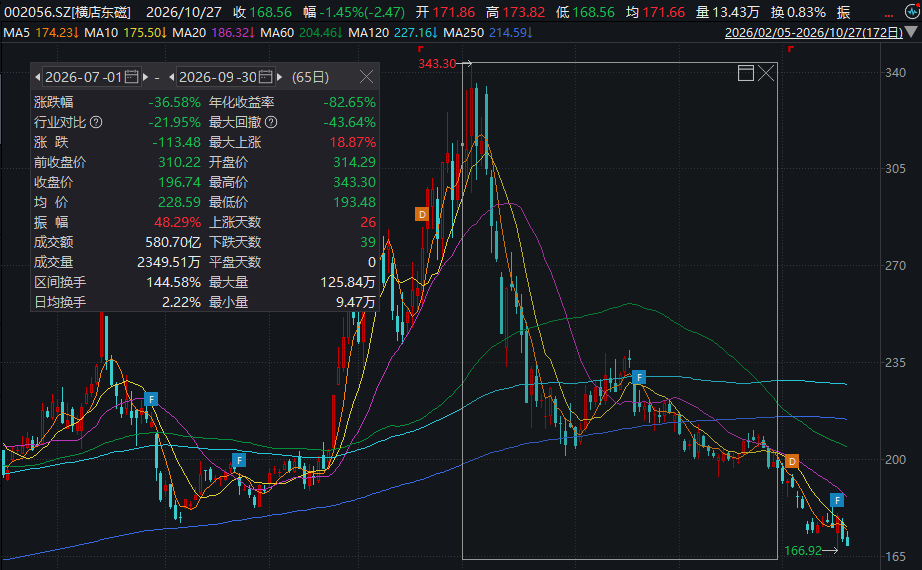Click the MA5 indicator label
The width and height of the screenshot is (922, 570).
pyautogui.click(x=16, y=32)
